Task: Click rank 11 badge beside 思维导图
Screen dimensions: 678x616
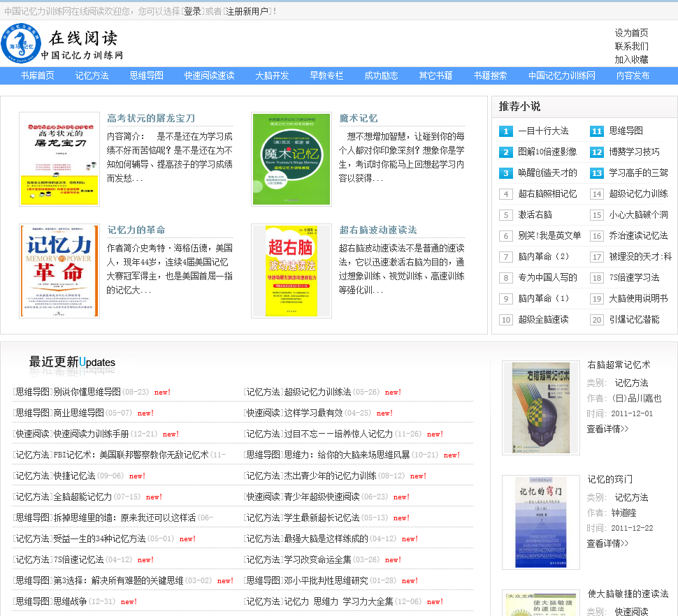Action: point(597,131)
